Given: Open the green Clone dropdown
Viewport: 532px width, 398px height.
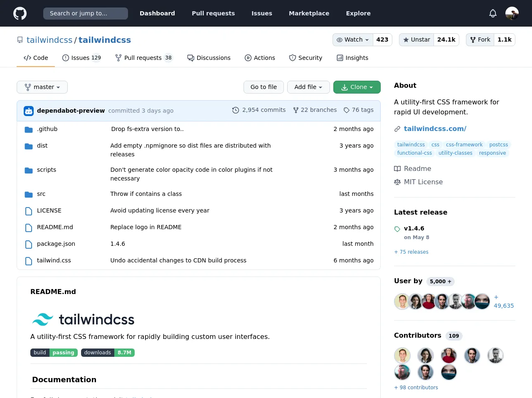Looking at the screenshot, I should click(357, 87).
